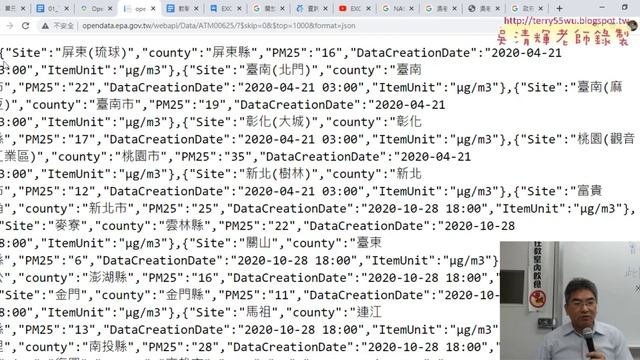Switch to the globe-icon tab
The image size is (640, 360).
click(x=483, y=8)
